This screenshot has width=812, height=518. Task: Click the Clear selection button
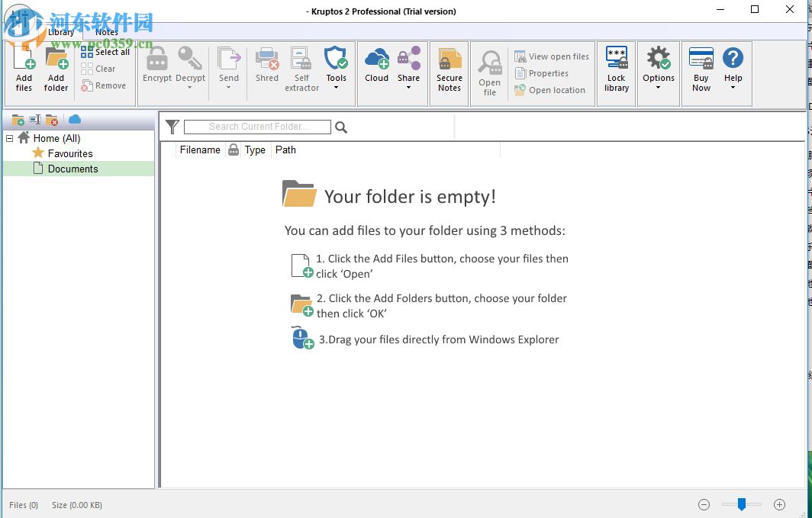point(98,69)
